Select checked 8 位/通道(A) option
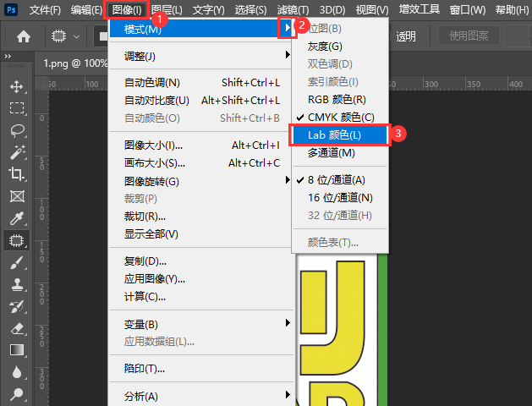532x406 pixels. (340, 180)
